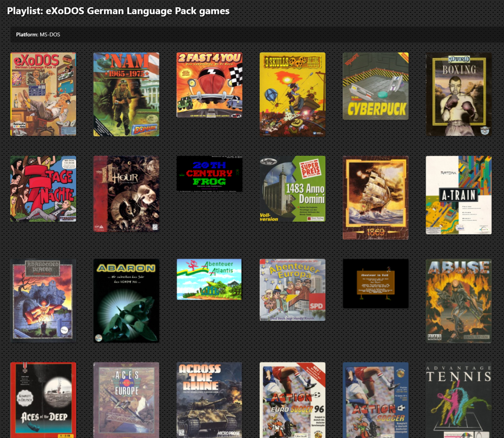Click the Abandoned Places cover

(x=43, y=300)
